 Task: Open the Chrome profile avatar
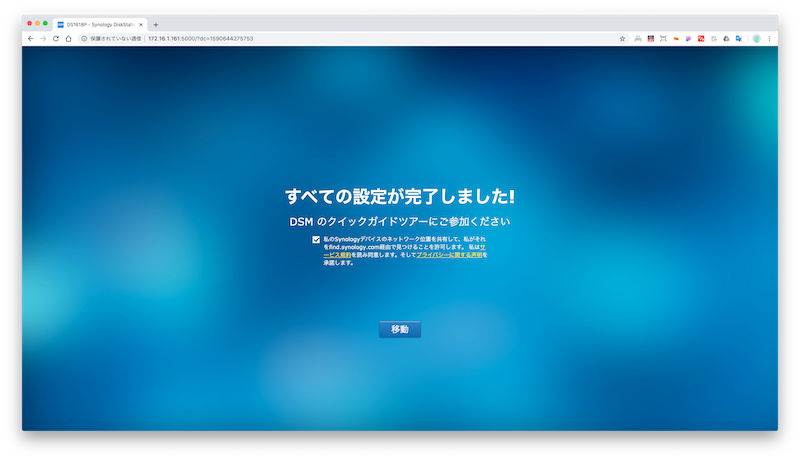coord(757,39)
